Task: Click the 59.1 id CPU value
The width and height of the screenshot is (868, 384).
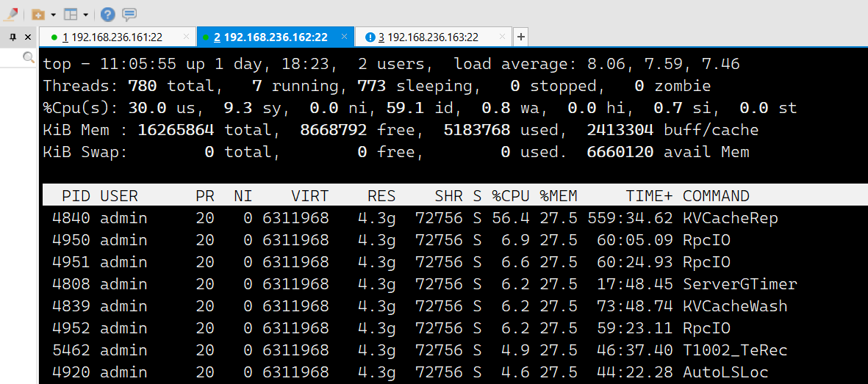Action: click(405, 108)
